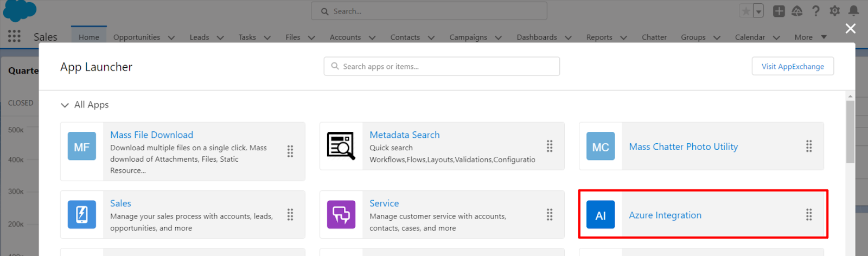This screenshot has width=868, height=256.
Task: Expand the Calendar tab dropdown arrow
Action: (776, 37)
